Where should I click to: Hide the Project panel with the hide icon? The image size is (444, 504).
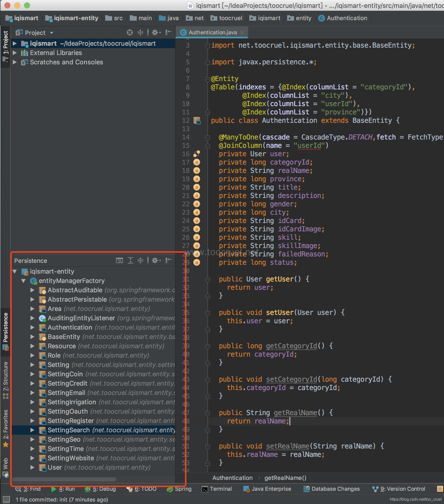169,33
